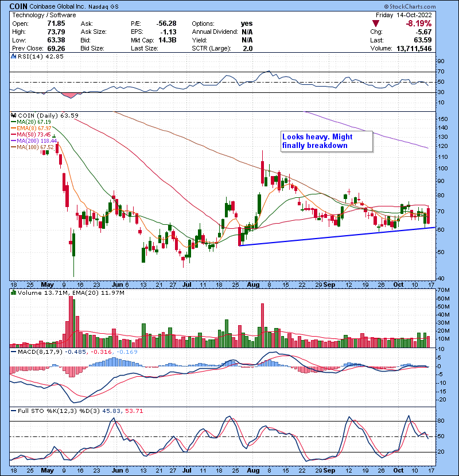Click the RSI(14) 42.85 panel label

click(40, 56)
